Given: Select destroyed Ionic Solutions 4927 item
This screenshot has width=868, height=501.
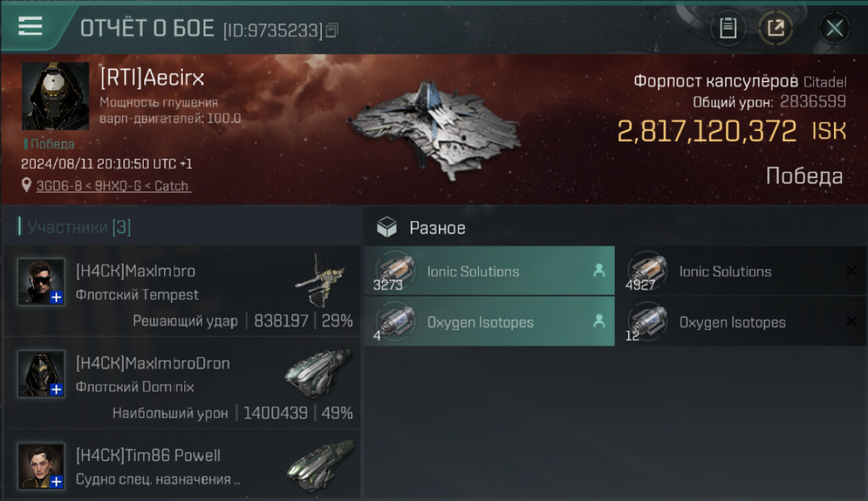Looking at the screenshot, I should [x=742, y=271].
